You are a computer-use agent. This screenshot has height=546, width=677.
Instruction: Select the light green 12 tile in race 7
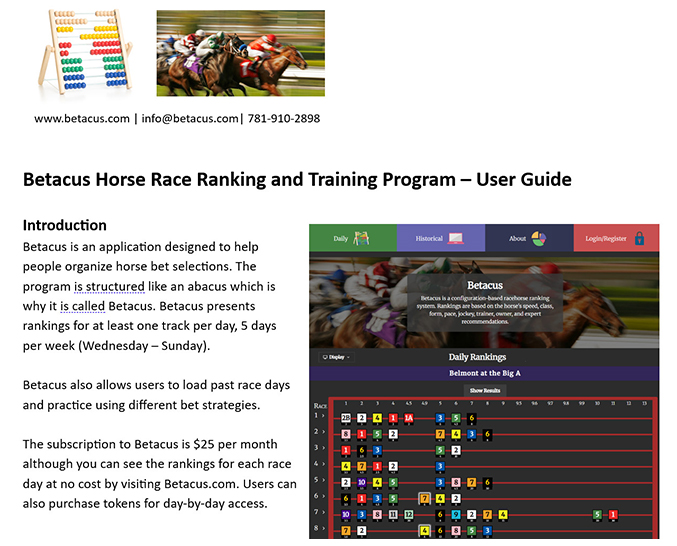point(408,514)
